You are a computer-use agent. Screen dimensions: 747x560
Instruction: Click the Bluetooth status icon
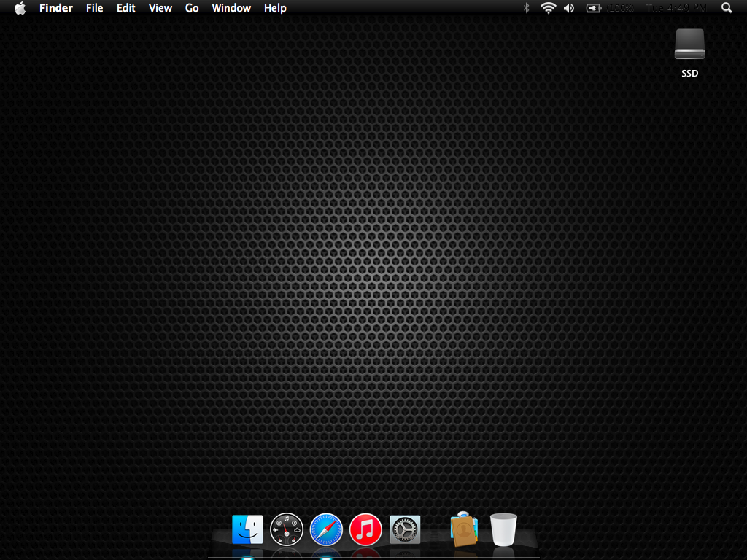click(x=527, y=8)
